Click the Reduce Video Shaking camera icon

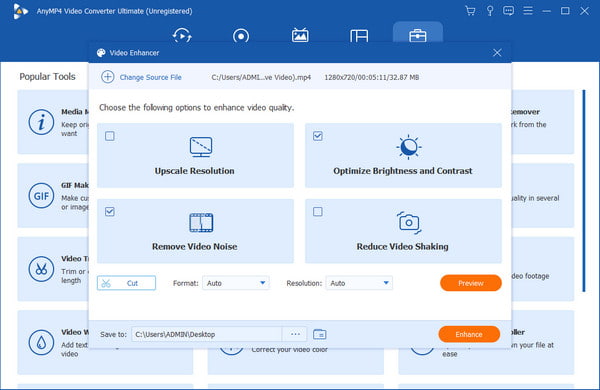pyautogui.click(x=409, y=222)
